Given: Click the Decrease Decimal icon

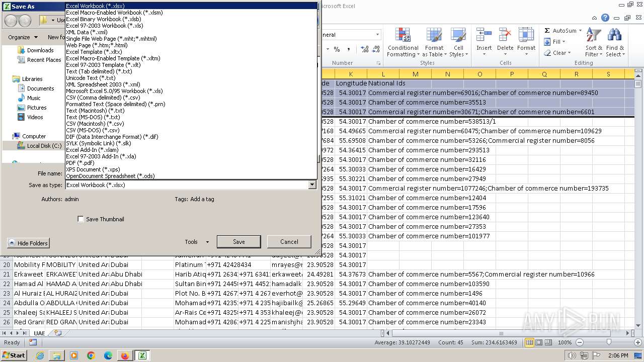Looking at the screenshot, I should [x=377, y=49].
